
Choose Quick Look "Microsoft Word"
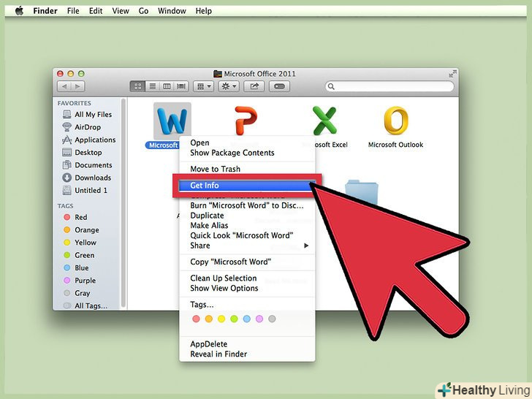(247, 235)
